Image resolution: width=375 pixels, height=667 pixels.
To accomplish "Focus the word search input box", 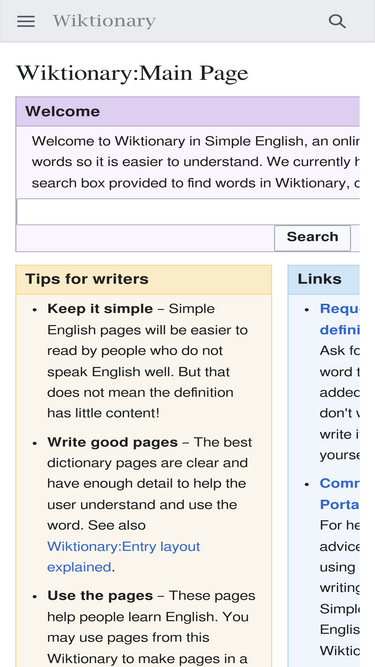I will (188, 211).
